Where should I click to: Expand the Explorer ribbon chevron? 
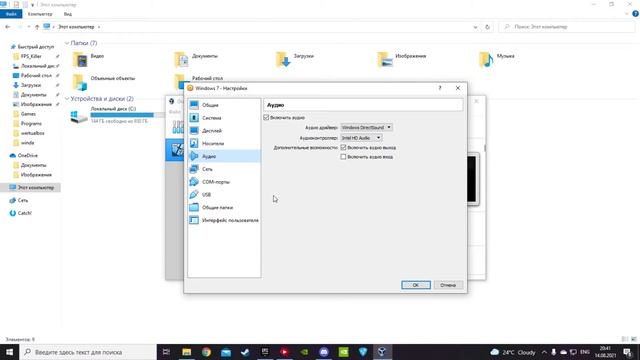627,14
